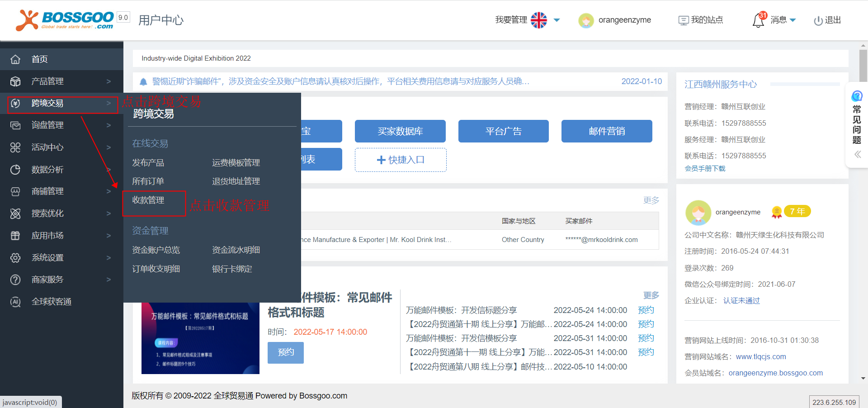868x408 pixels.
Task: Click the 商铺管理 shop icon
Action: tap(15, 191)
